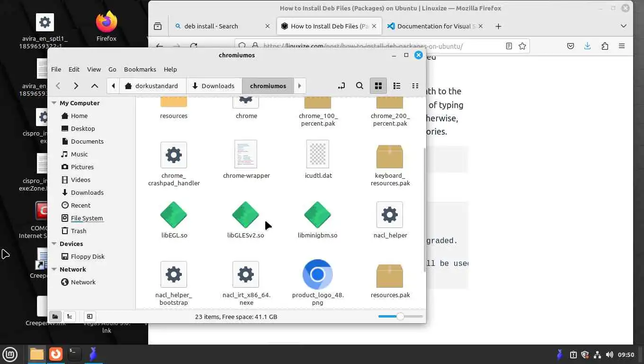Bookmark this page with the star icon
Image resolution: width=644 pixels, height=364 pixels.
point(522,46)
